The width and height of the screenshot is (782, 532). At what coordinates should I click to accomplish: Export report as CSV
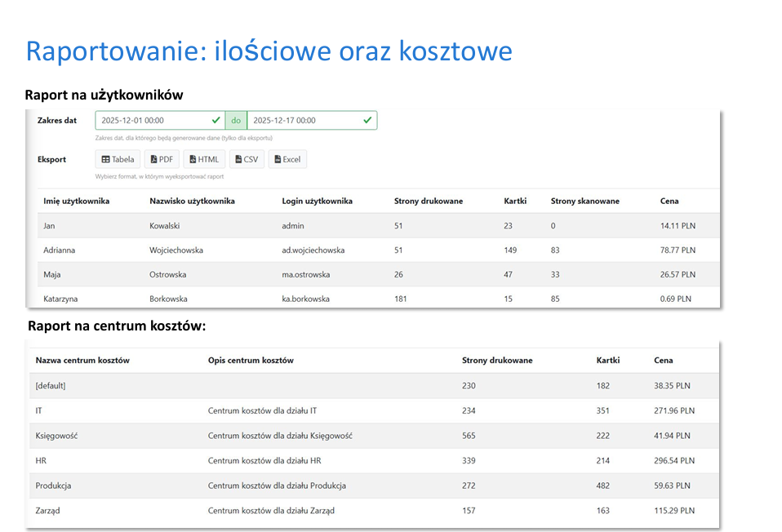247,160
